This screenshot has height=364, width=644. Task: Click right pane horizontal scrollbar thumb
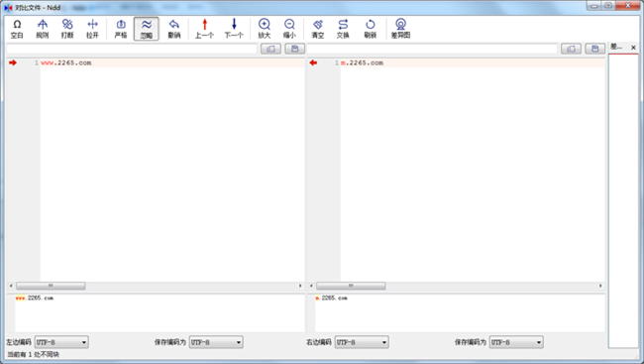[x=351, y=286]
